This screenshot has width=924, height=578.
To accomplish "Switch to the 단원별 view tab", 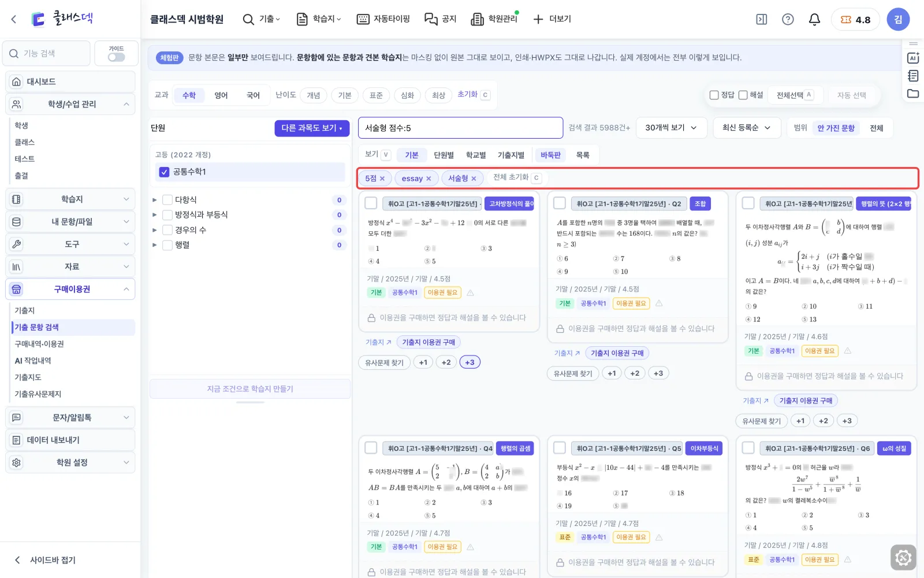I will click(x=444, y=155).
